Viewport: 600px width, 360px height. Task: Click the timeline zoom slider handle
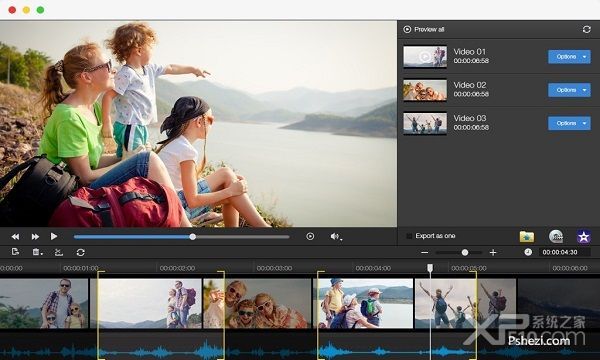(x=465, y=252)
